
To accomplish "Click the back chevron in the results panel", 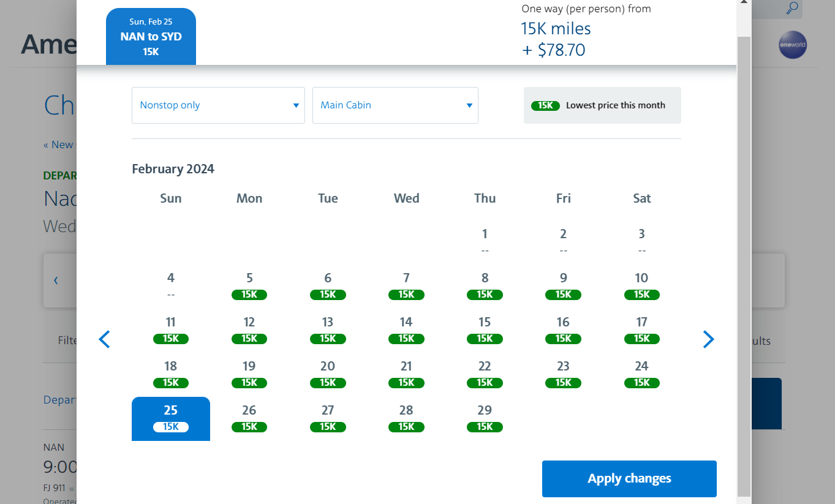I will 55,280.
